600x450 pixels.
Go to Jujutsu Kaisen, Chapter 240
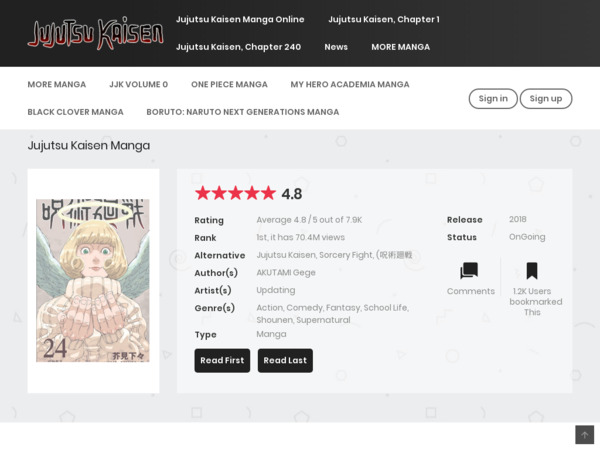(238, 47)
